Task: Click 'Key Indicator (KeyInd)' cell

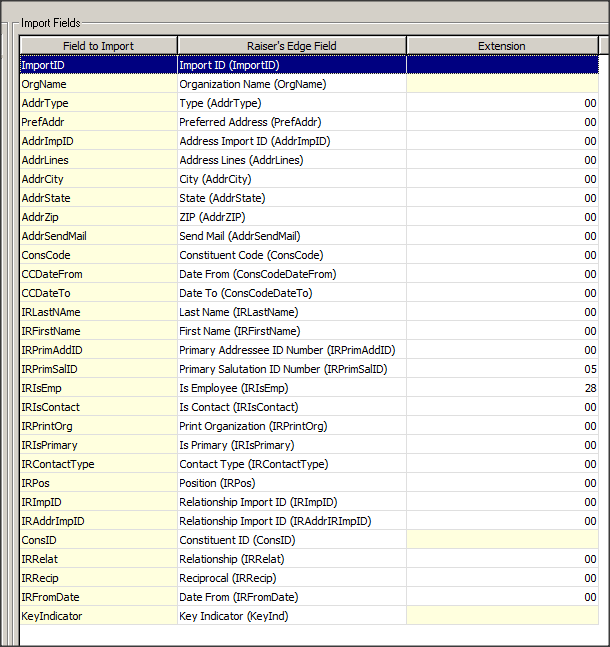Action: (292, 616)
